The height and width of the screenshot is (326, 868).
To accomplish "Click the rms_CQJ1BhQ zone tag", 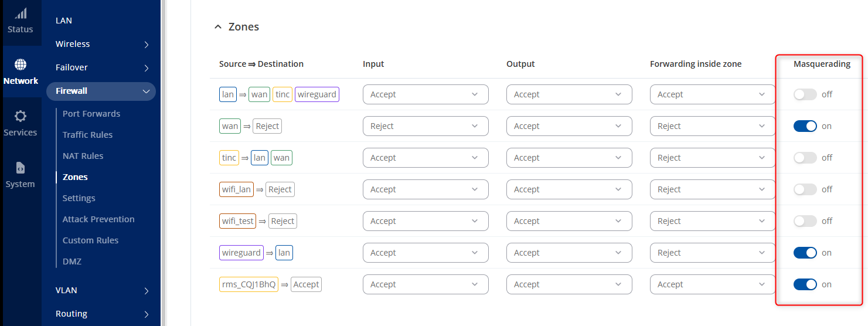I will click(x=249, y=284).
